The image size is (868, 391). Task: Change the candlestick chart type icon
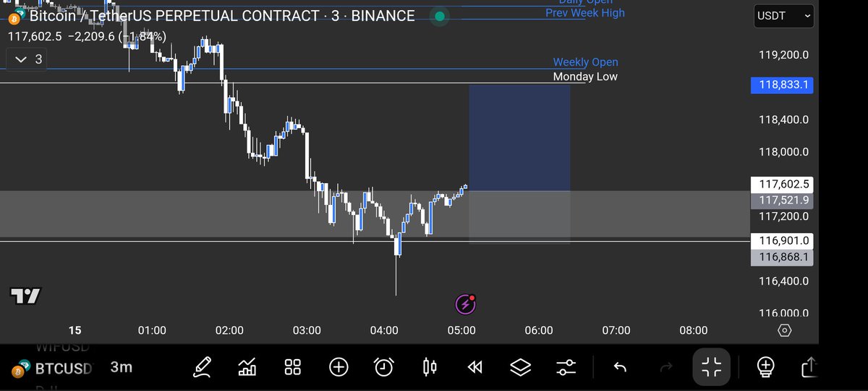[430, 367]
